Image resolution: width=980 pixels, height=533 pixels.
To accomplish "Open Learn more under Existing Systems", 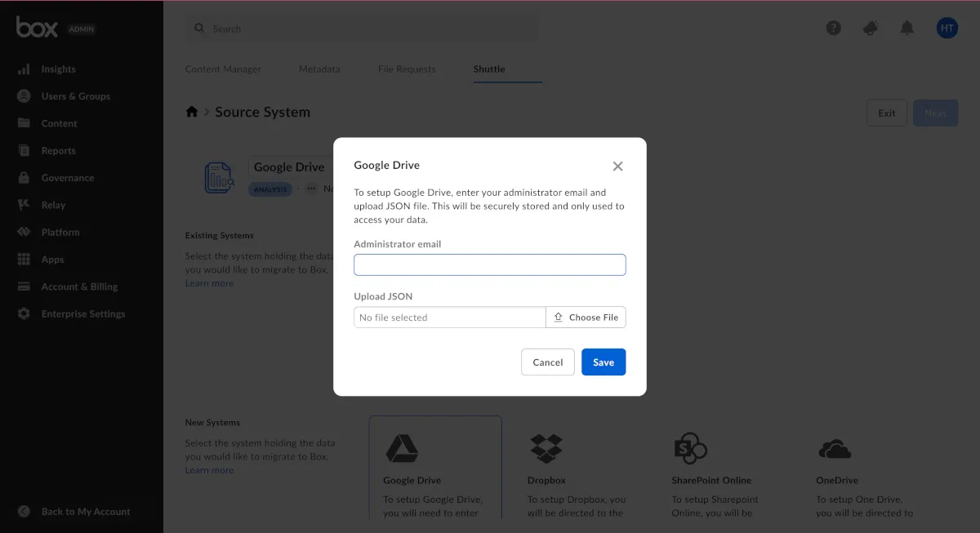I will click(x=209, y=283).
